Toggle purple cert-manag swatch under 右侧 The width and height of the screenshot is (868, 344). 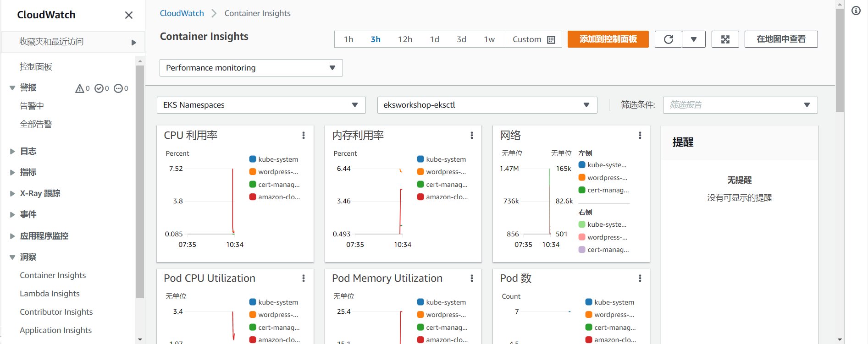(582, 249)
